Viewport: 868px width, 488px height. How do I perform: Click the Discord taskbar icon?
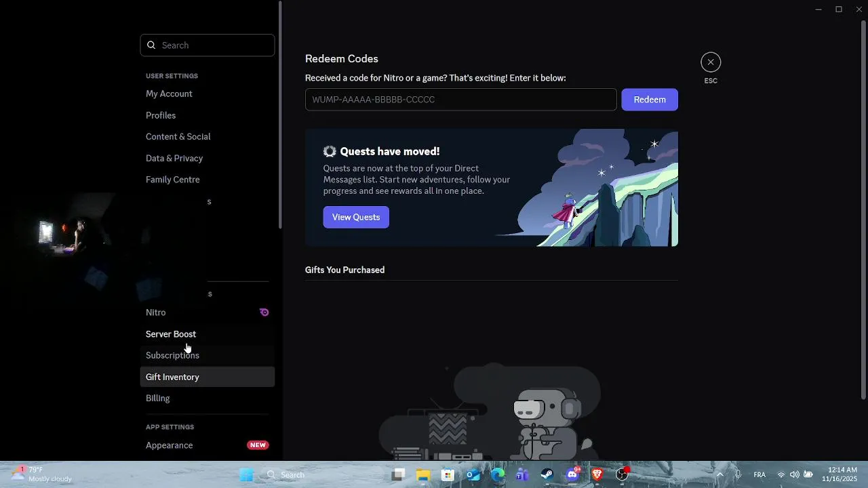tap(572, 475)
